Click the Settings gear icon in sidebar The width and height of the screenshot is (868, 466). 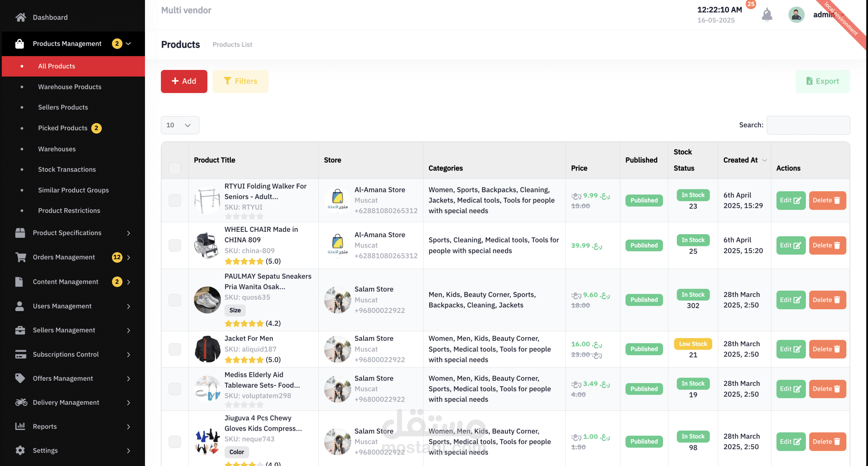click(20, 450)
